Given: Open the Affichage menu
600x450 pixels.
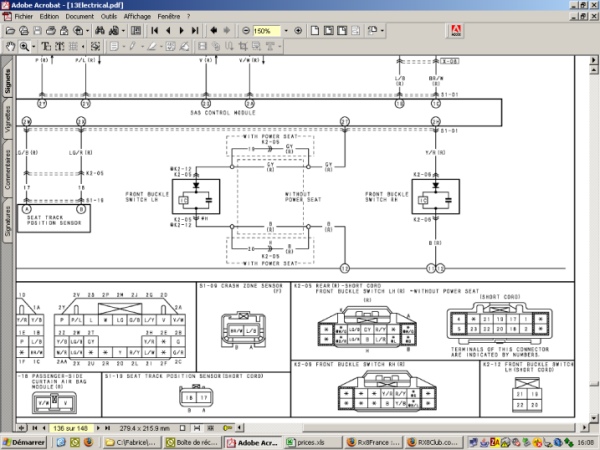Looking at the screenshot, I should pyautogui.click(x=137, y=16).
